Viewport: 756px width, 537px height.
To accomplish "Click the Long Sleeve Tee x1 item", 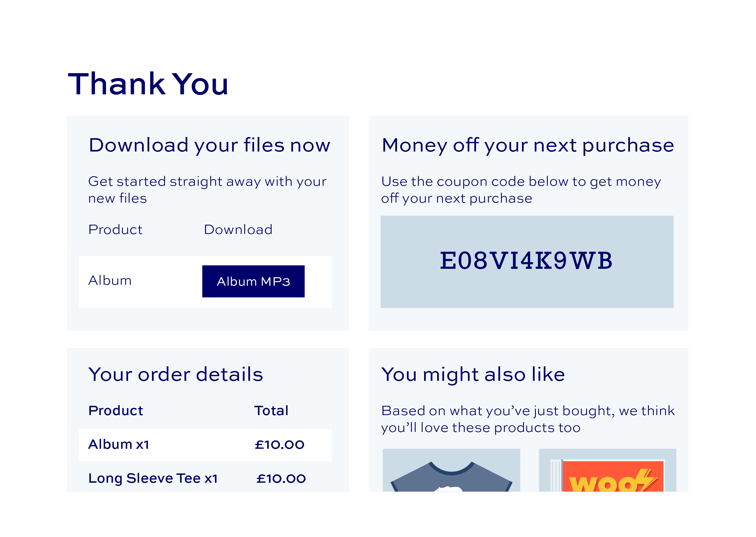I will coord(153,478).
